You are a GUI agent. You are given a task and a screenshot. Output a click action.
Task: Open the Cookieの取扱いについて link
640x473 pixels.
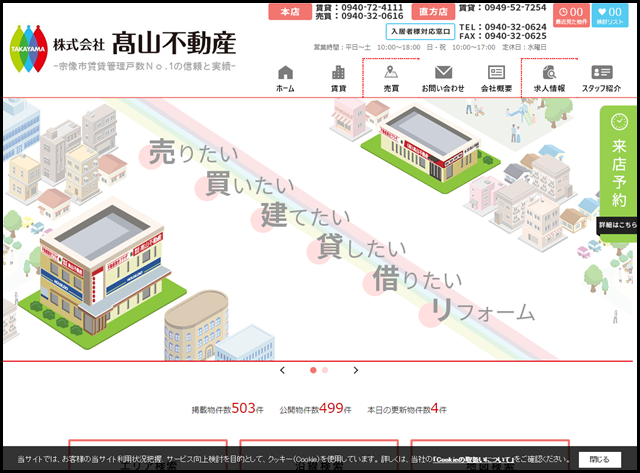[473, 460]
